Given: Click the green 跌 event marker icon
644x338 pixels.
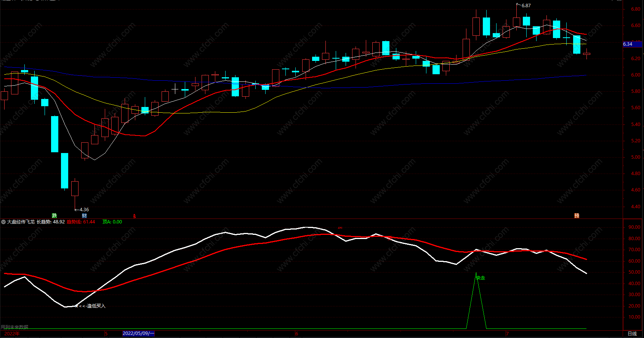Looking at the screenshot, I should click(54, 215).
